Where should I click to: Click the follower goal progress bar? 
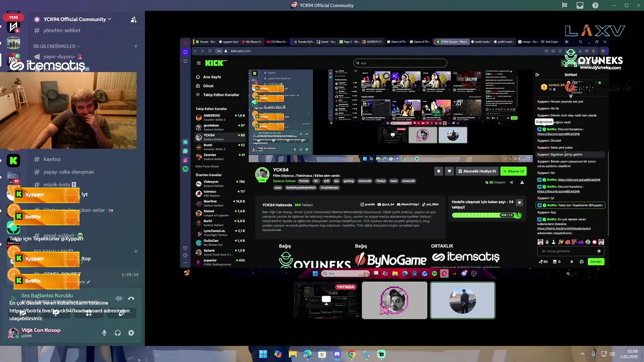point(487,215)
